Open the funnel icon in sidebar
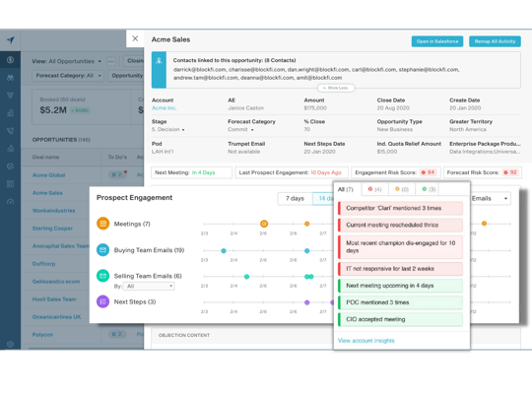The width and height of the screenshot is (532, 396). point(10,96)
